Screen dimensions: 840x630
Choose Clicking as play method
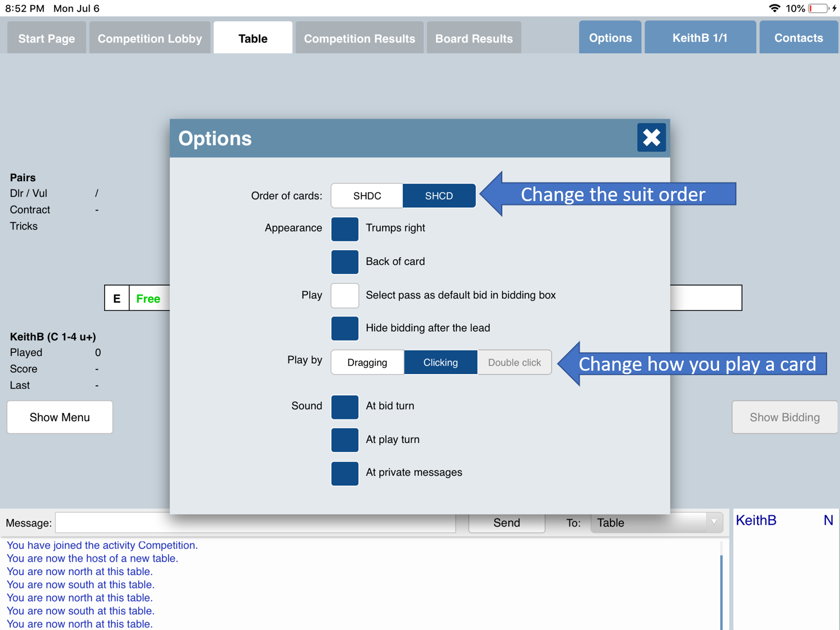441,363
